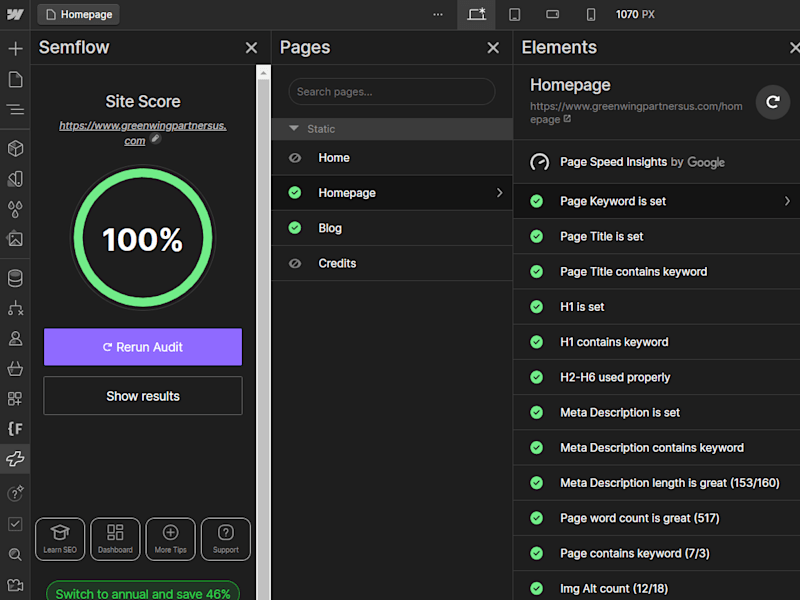Refresh Homepage elements audit
The image size is (800, 600).
773,102
